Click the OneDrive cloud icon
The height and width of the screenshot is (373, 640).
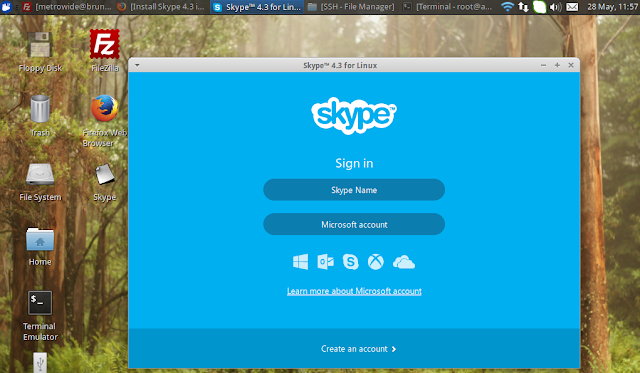(x=404, y=262)
